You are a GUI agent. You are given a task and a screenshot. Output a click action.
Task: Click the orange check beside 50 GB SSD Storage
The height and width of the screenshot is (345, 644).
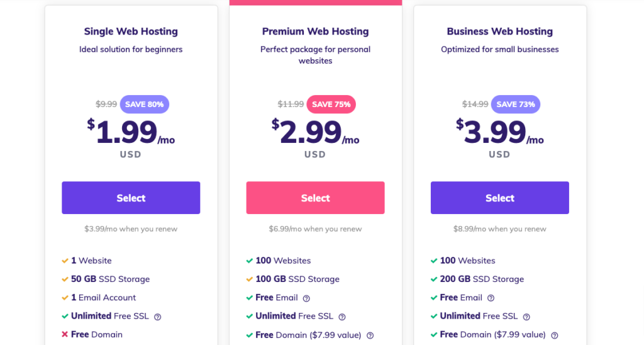coord(65,279)
